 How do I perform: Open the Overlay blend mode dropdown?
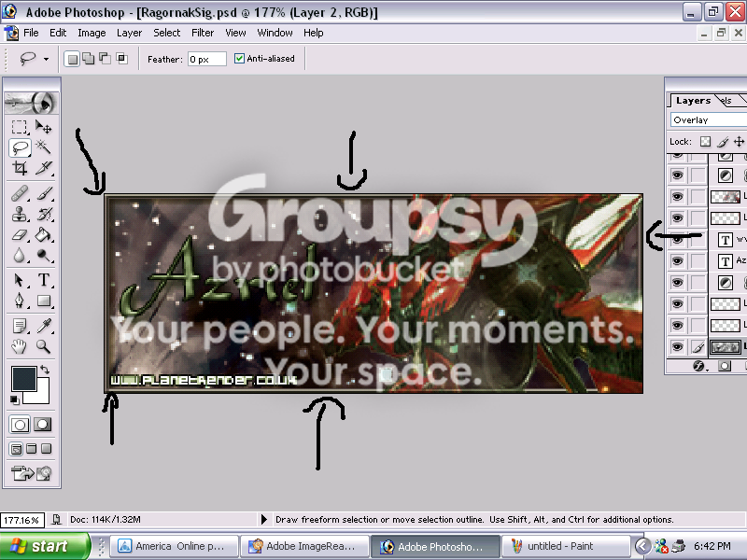click(709, 120)
